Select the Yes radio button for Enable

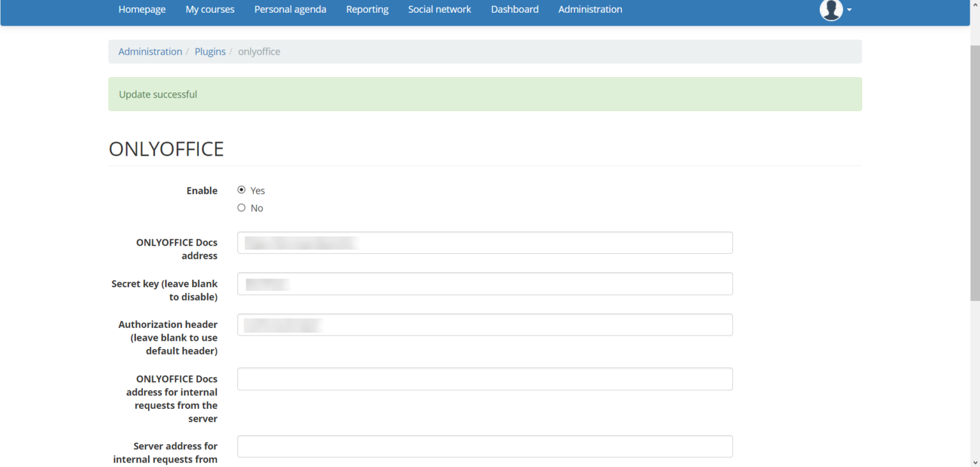coord(241,189)
